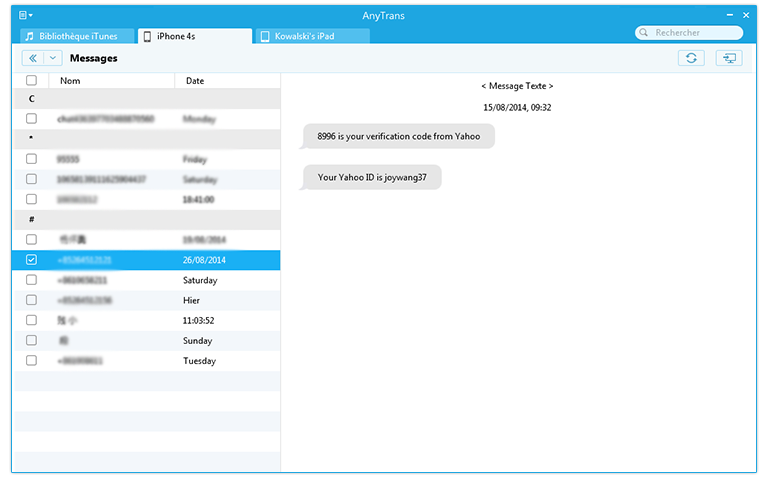Click the '15/08/2014, 09:32' timestamp
This screenshot has width=760, height=481.
(517, 107)
